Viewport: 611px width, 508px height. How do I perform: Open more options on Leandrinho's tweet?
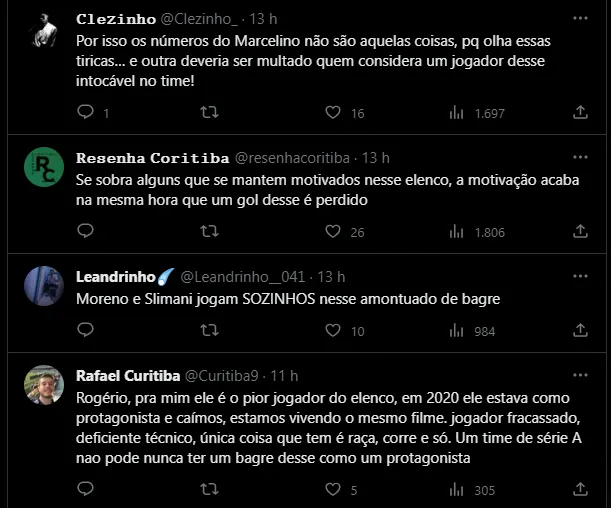tap(580, 276)
